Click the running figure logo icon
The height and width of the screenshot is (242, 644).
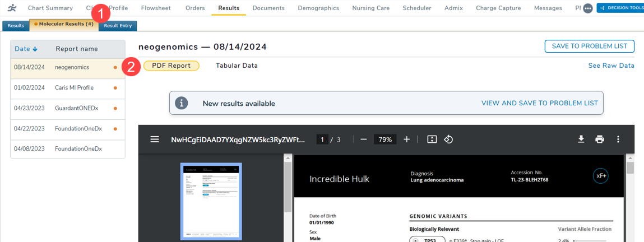[12, 8]
